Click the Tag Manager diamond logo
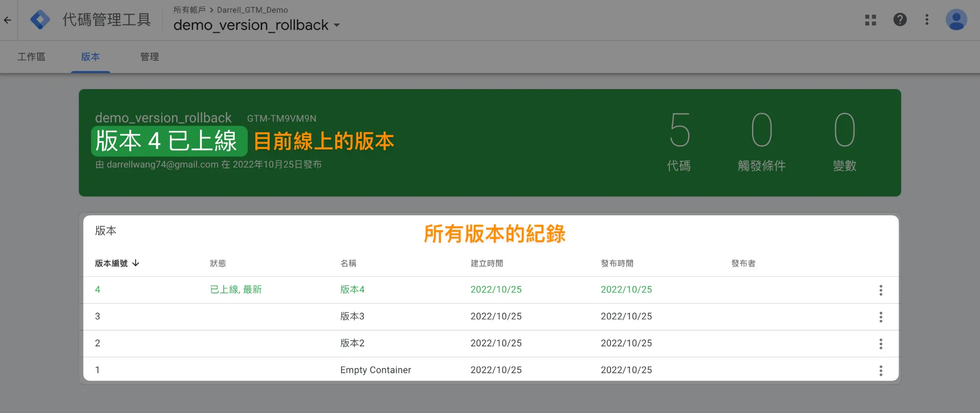Screen dimensions: 980x413 40,20
